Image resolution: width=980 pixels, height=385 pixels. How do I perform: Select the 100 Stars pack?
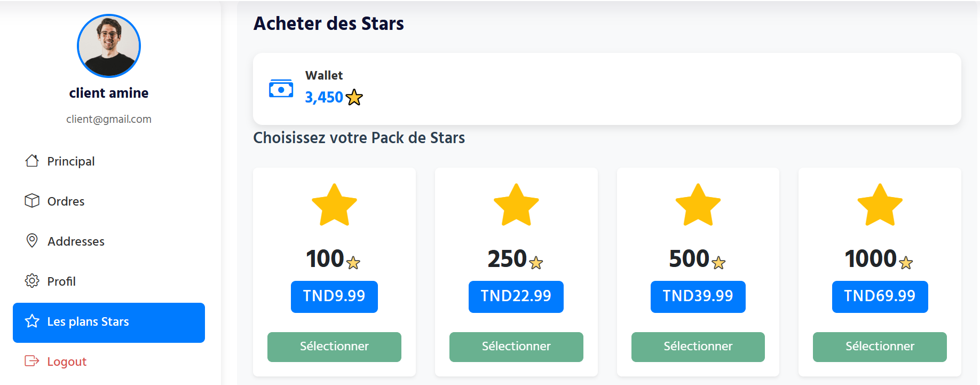[x=334, y=347]
